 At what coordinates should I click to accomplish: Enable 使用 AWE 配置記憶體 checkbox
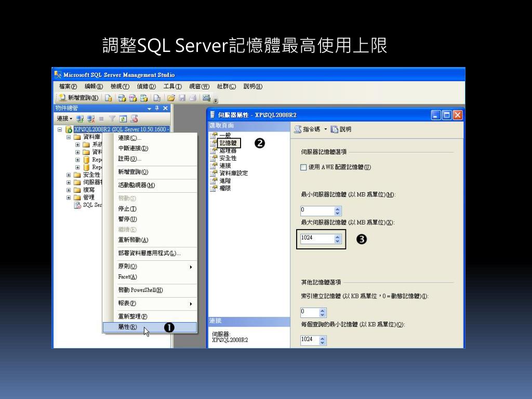pos(303,167)
